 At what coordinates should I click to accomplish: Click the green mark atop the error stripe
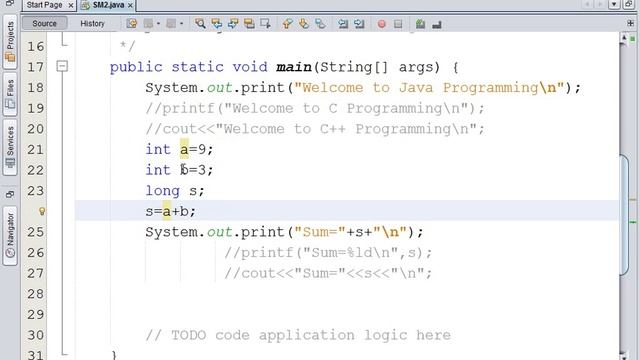click(633, 39)
